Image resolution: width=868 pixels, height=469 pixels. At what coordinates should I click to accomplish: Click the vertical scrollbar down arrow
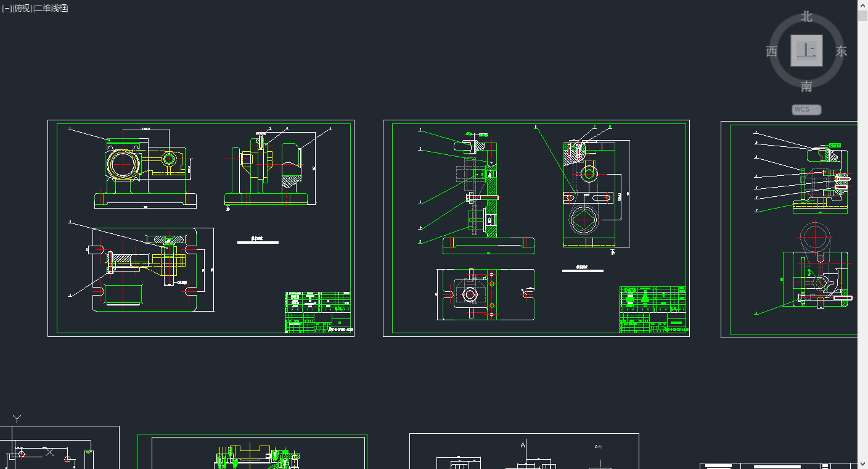(862, 464)
